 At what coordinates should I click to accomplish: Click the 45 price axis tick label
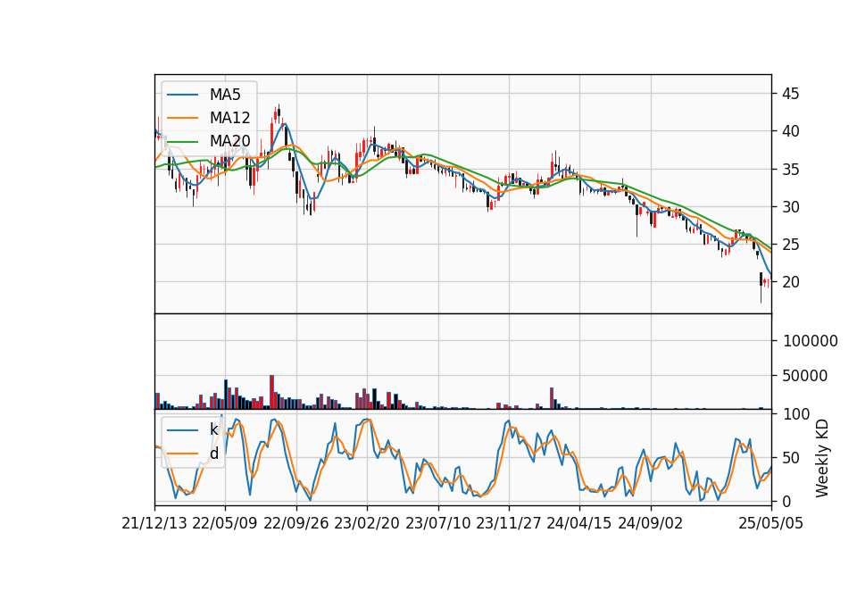tap(790, 94)
